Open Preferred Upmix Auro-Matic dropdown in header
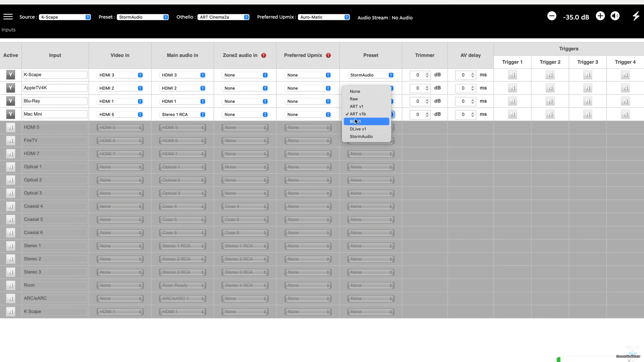Viewport: 644px width, 362px height. 324,17
